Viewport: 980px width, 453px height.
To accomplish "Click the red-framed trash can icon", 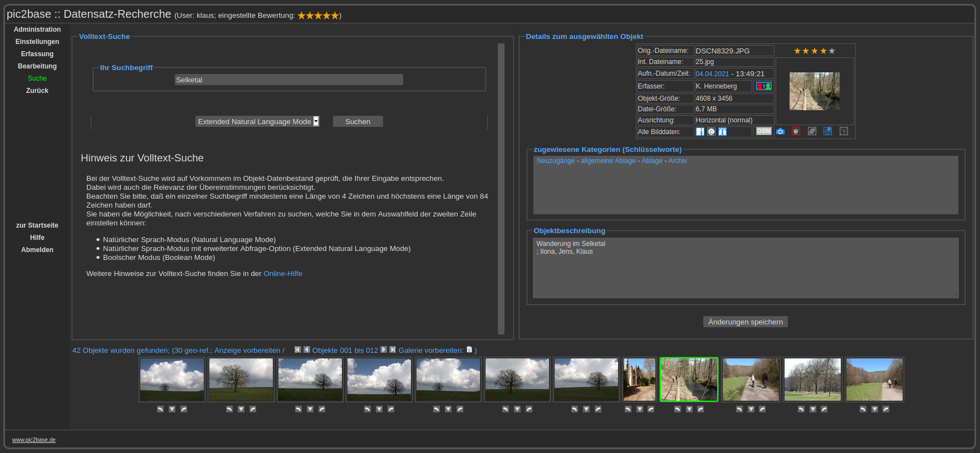I will (x=796, y=131).
